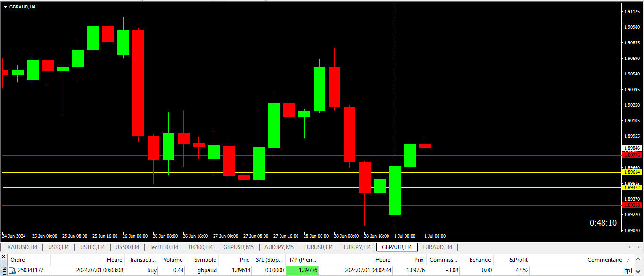Screen dimensions: 644x276
Task: Open the TecDE30,H4 chart tab
Action: [164, 247]
